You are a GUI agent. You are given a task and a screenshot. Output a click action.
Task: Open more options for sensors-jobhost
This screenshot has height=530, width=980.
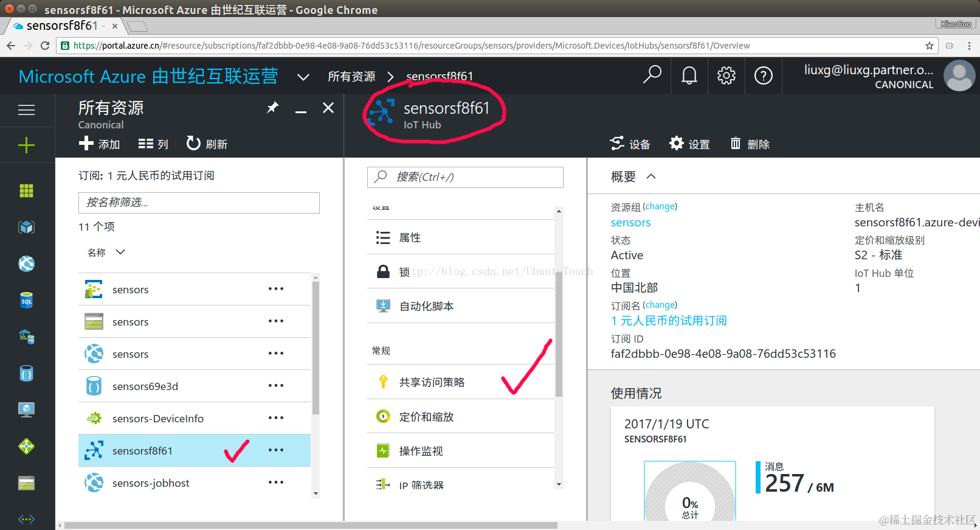276,482
